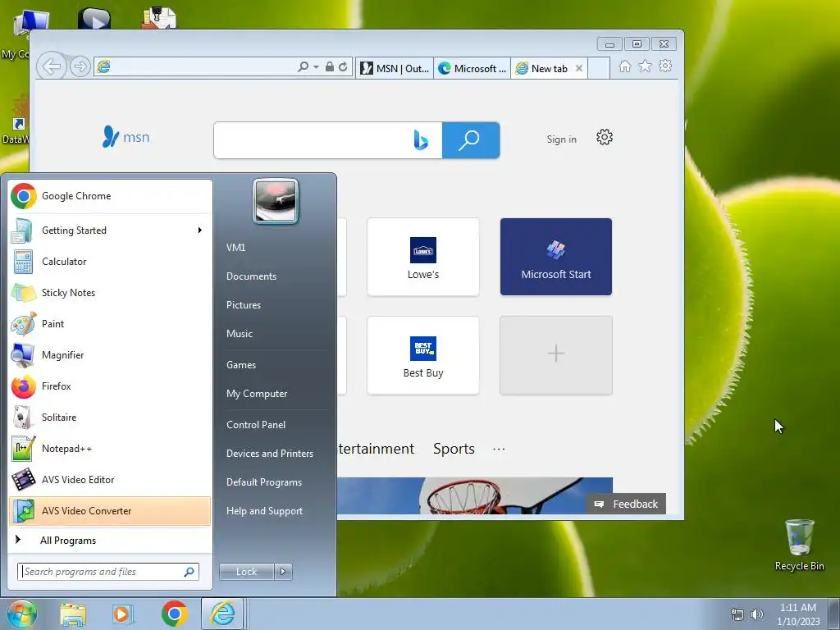
Task: Open AVS Video Converter
Action: 110,510
